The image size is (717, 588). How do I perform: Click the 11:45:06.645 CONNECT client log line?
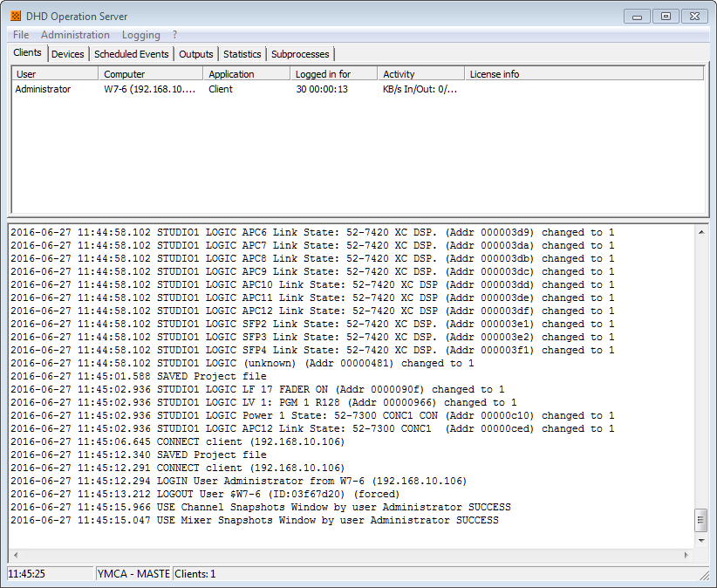[x=177, y=441]
